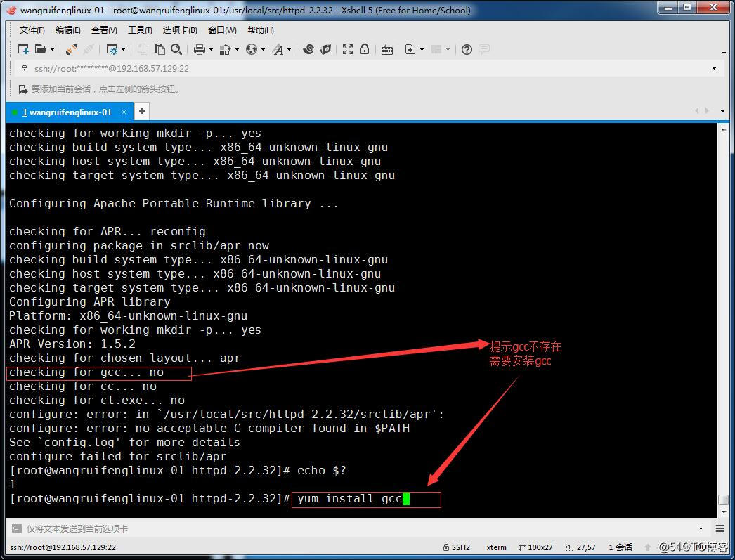Open the 查看(V) menu

pos(104,30)
